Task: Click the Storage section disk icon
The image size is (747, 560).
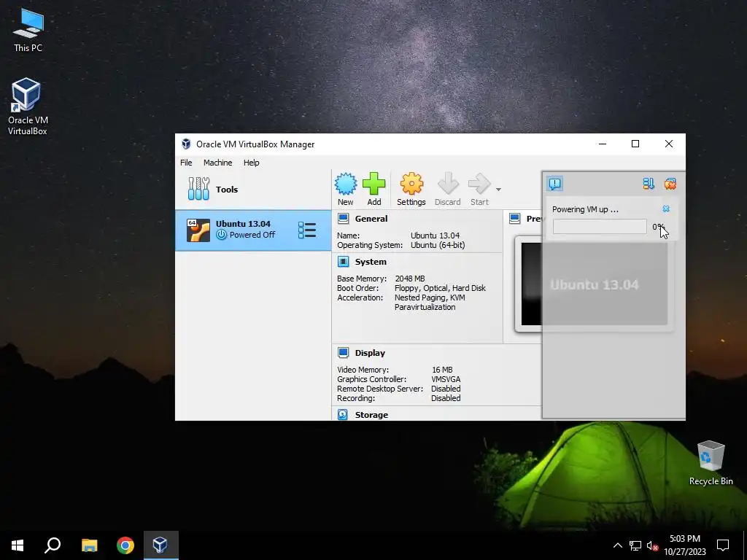Action: [x=343, y=414]
